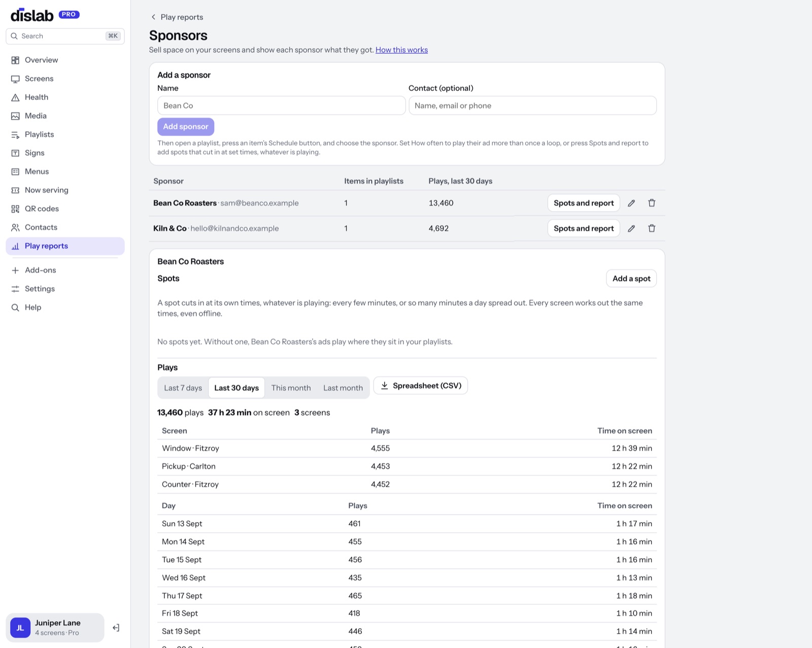Image resolution: width=812 pixels, height=648 pixels.
Task: Select the Window · Fitzroy screen row
Action: 407,449
